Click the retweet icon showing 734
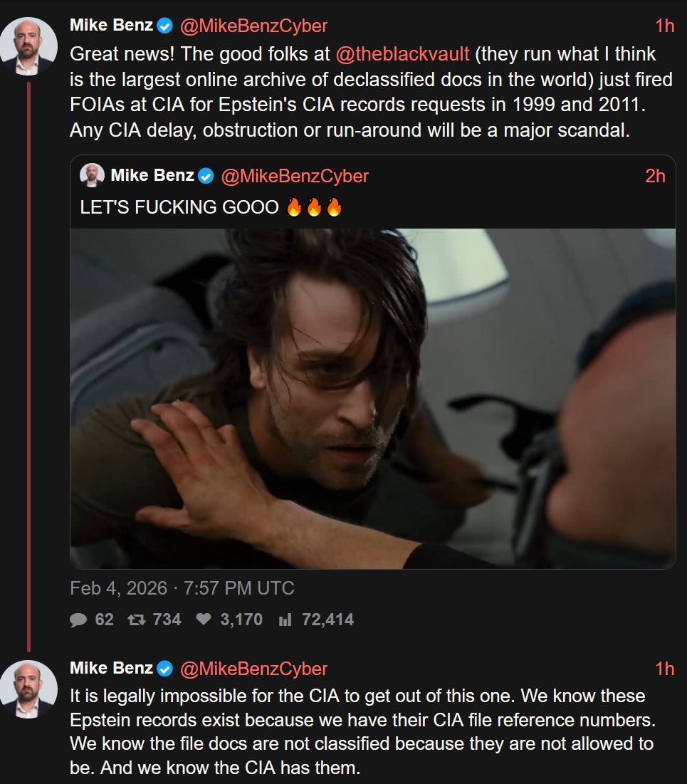Image resolution: width=687 pixels, height=784 pixels. pos(135,620)
